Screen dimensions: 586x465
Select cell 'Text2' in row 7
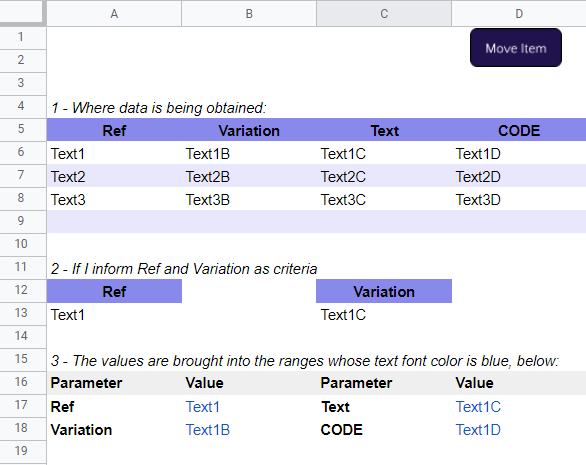pyautogui.click(x=114, y=176)
